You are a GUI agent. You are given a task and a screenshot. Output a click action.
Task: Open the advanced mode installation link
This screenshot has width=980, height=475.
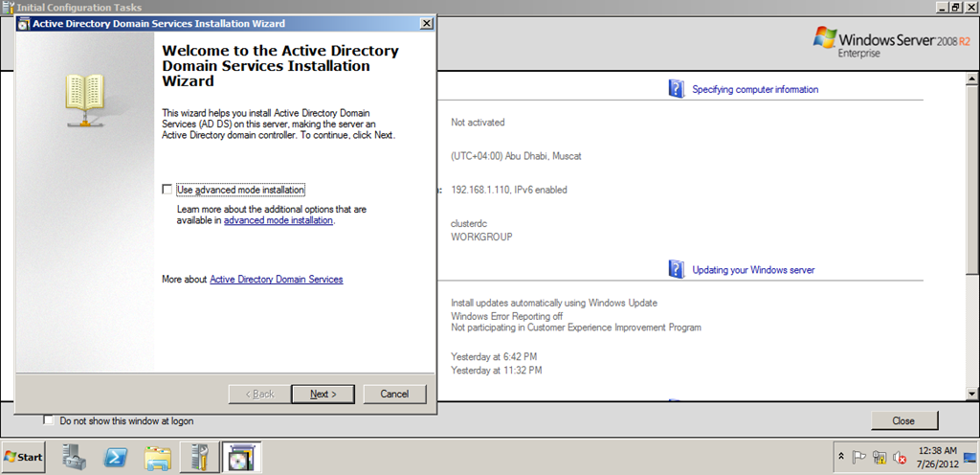pyautogui.click(x=278, y=220)
